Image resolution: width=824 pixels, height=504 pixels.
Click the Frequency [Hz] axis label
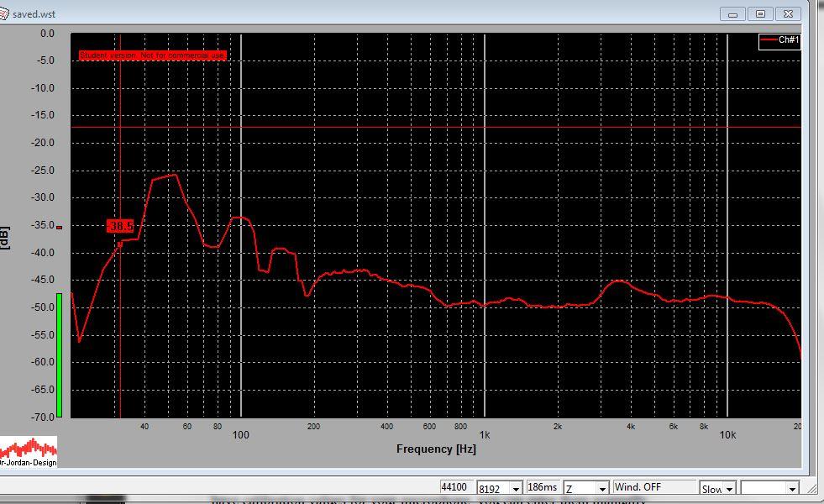[x=435, y=449]
